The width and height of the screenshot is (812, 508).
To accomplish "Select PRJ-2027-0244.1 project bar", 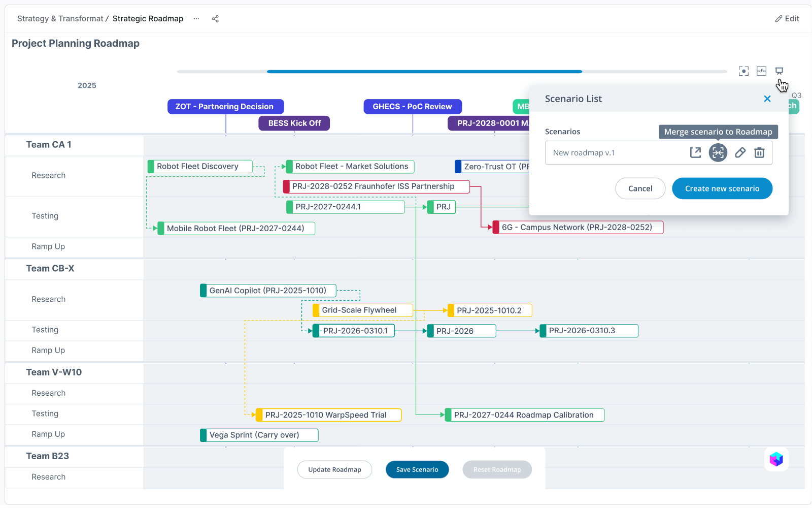I will (x=346, y=207).
